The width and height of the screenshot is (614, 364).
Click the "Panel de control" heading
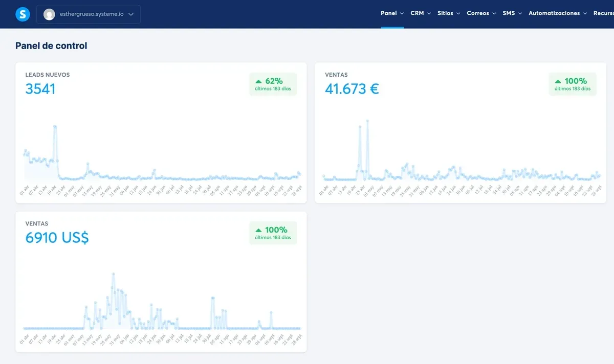(x=51, y=45)
